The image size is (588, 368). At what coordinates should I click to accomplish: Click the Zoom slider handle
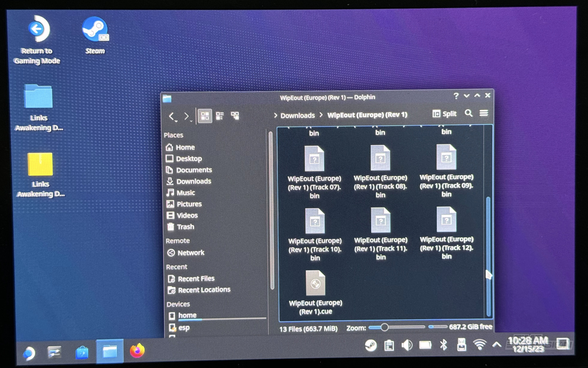point(384,327)
